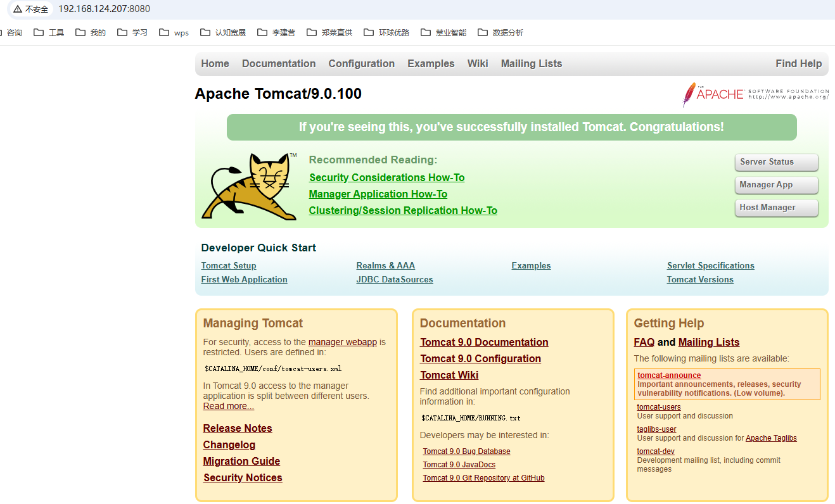Open the Host Manager button

(x=777, y=208)
